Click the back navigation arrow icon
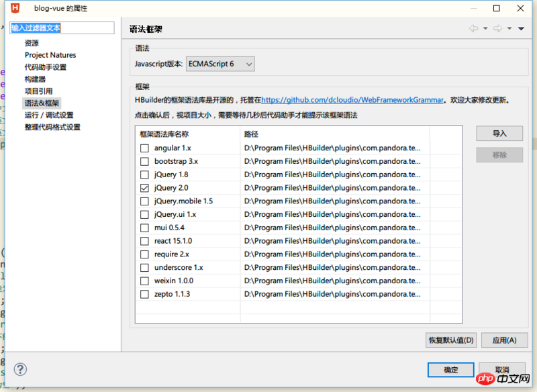Screen dimensions: 537x392 pyautogui.click(x=474, y=28)
